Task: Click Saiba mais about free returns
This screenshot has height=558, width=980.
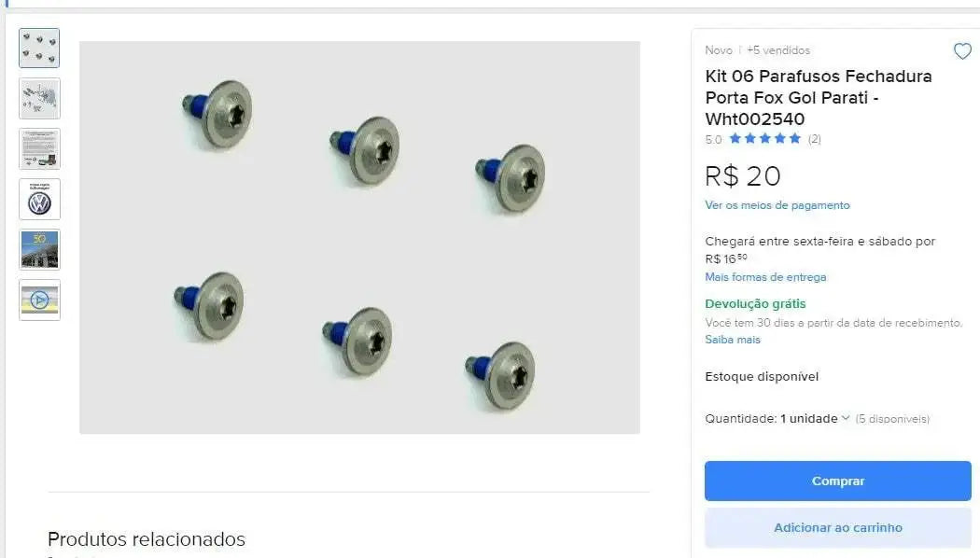Action: pyautogui.click(x=733, y=340)
